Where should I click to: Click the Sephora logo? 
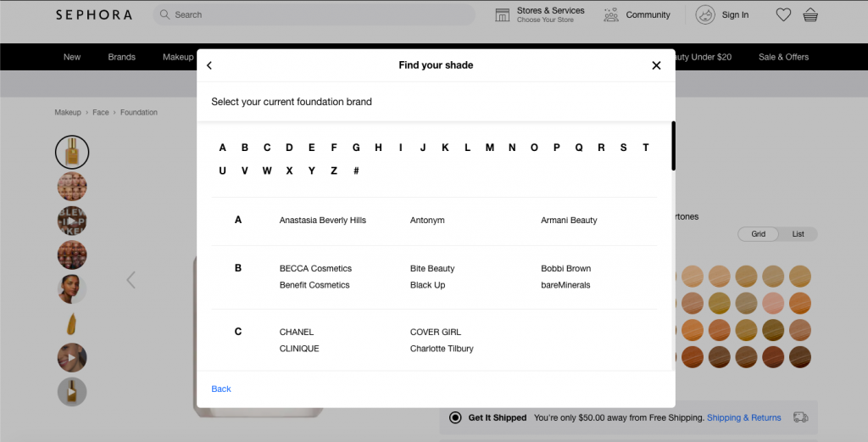(93, 15)
